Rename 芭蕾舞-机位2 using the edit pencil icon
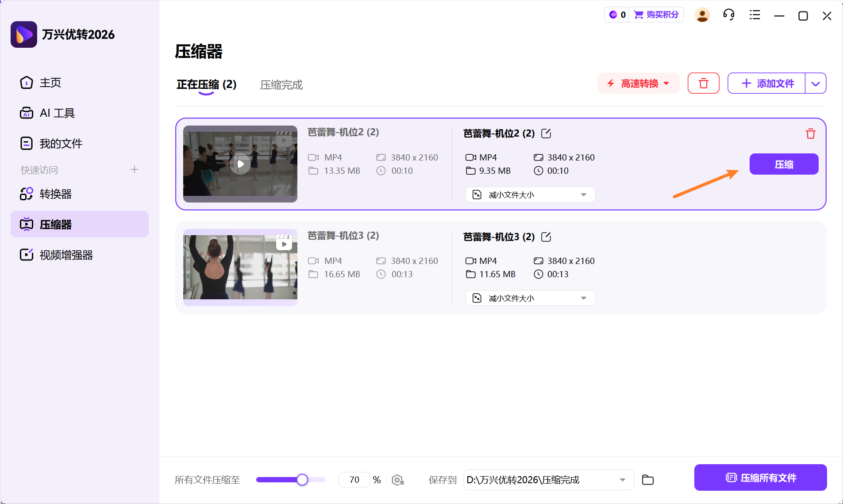 point(546,133)
